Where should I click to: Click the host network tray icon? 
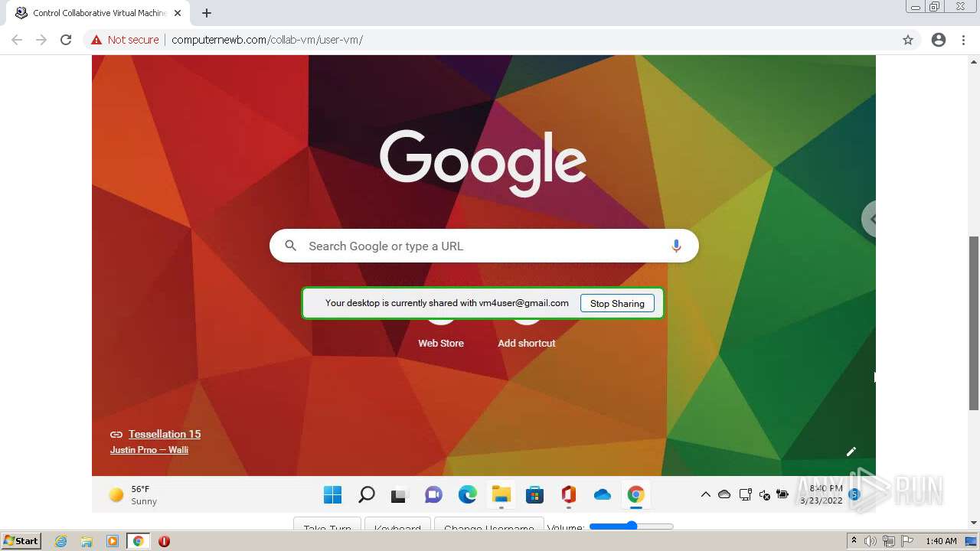tap(889, 541)
